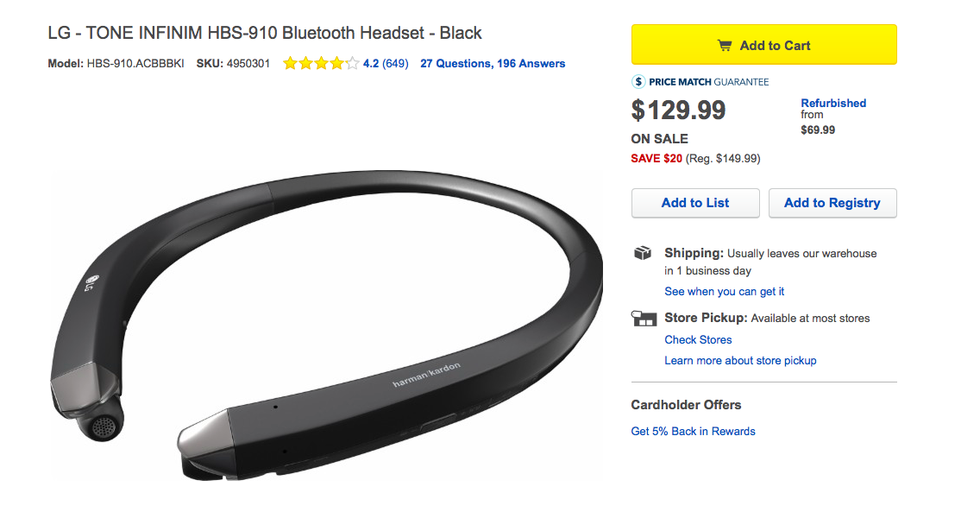The image size is (980, 512).
Task: Add the headset to a list
Action: (x=695, y=203)
